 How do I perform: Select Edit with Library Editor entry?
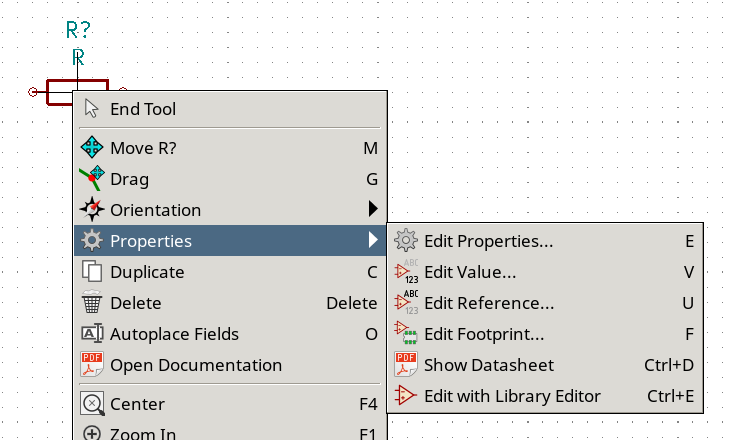coord(545,396)
